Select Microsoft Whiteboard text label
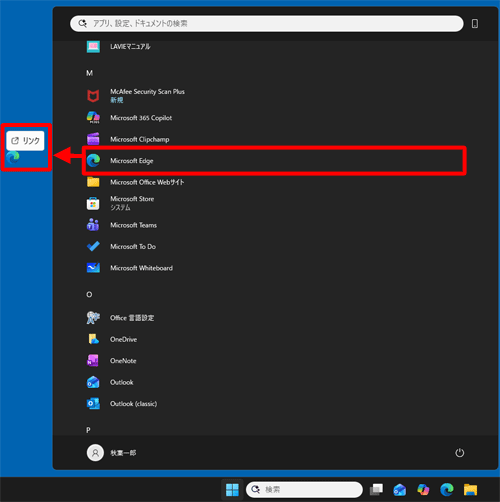Image resolution: width=500 pixels, height=502 pixels. (x=141, y=268)
